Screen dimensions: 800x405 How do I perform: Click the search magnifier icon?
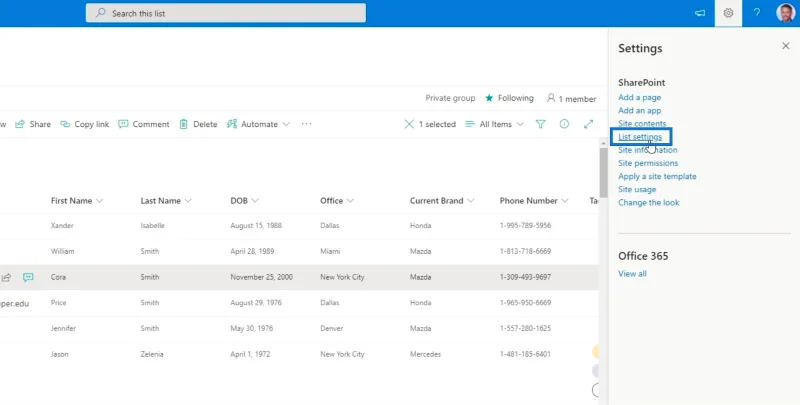point(101,13)
